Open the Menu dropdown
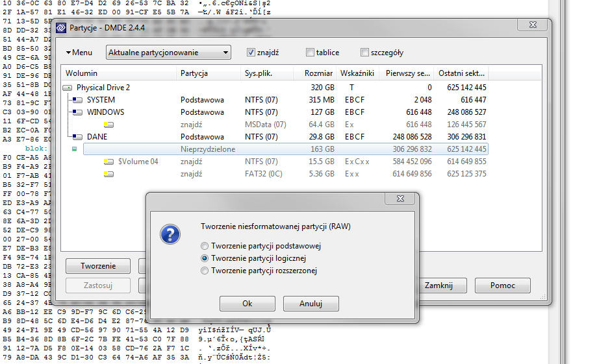The height and width of the screenshot is (364, 597). click(x=79, y=53)
